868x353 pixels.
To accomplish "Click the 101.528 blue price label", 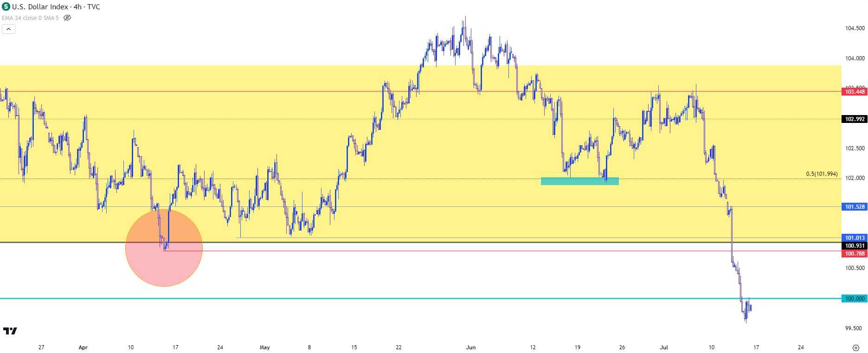I will (855, 206).
